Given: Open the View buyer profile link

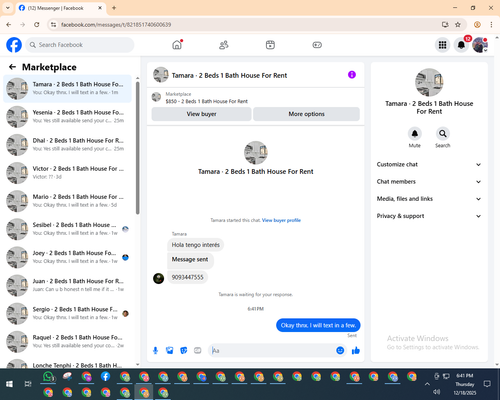Looking at the screenshot, I should [x=281, y=220].
